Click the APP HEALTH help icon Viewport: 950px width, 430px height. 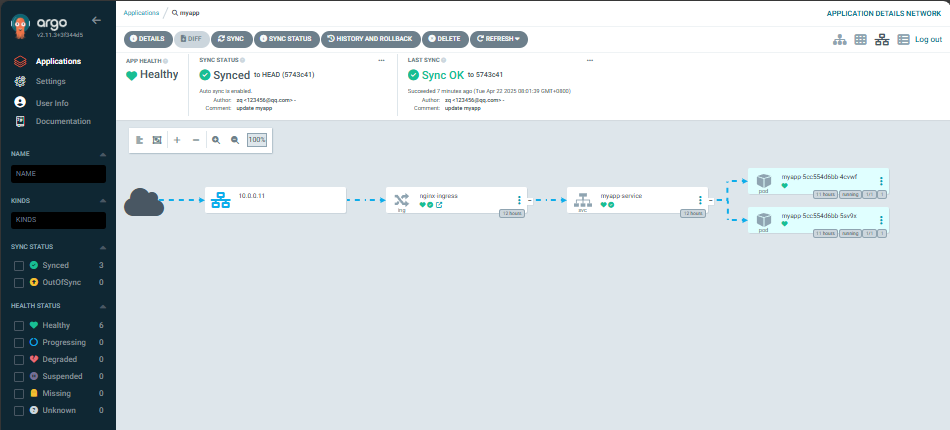[x=165, y=61]
